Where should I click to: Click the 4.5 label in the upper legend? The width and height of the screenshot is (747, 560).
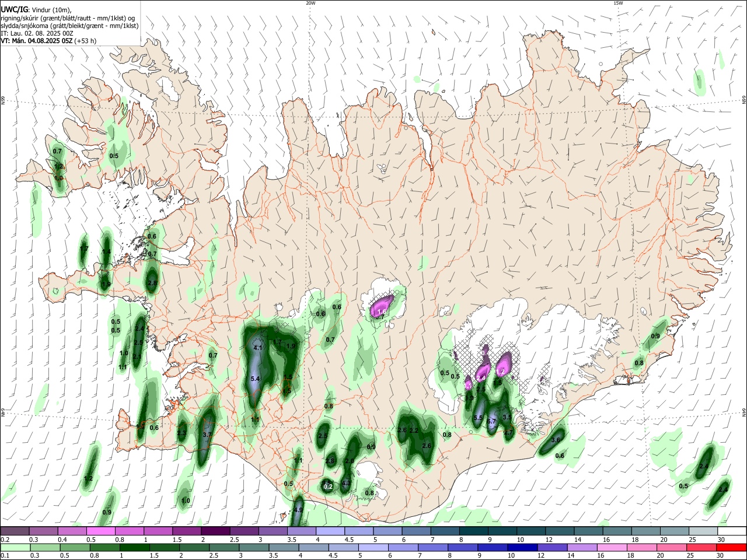click(x=348, y=540)
